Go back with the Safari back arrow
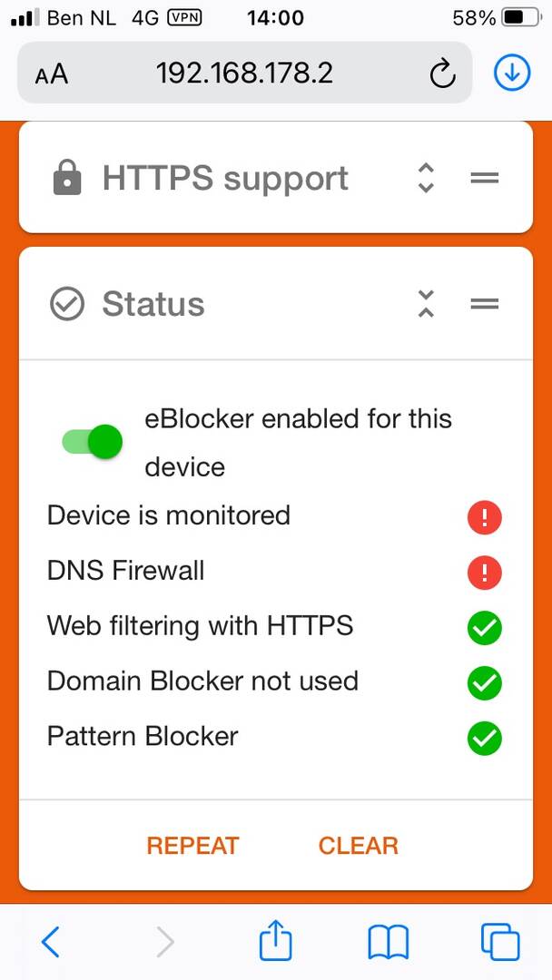This screenshot has width=552, height=980. coord(51,942)
